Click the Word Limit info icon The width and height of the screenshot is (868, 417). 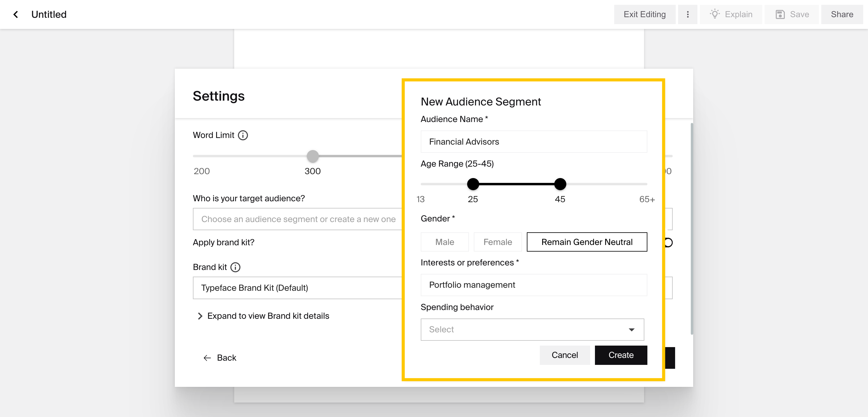pos(243,135)
